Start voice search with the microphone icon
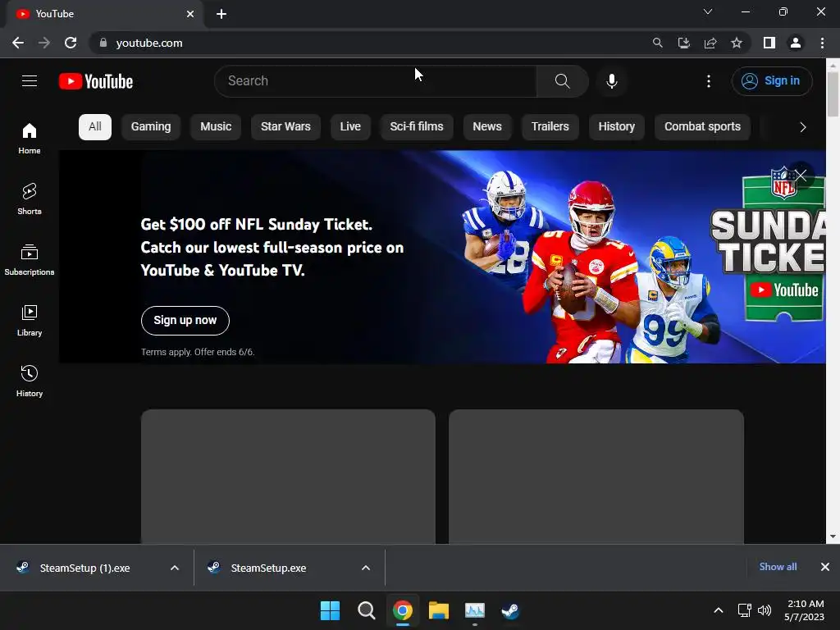840x630 pixels. coord(612,81)
